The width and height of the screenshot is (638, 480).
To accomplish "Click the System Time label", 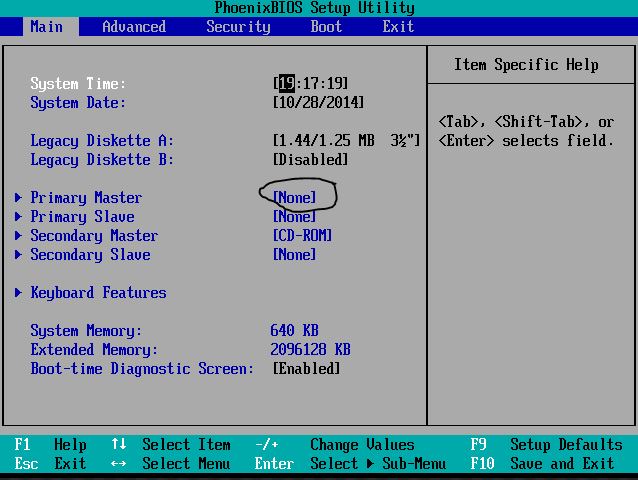I will tap(78, 83).
